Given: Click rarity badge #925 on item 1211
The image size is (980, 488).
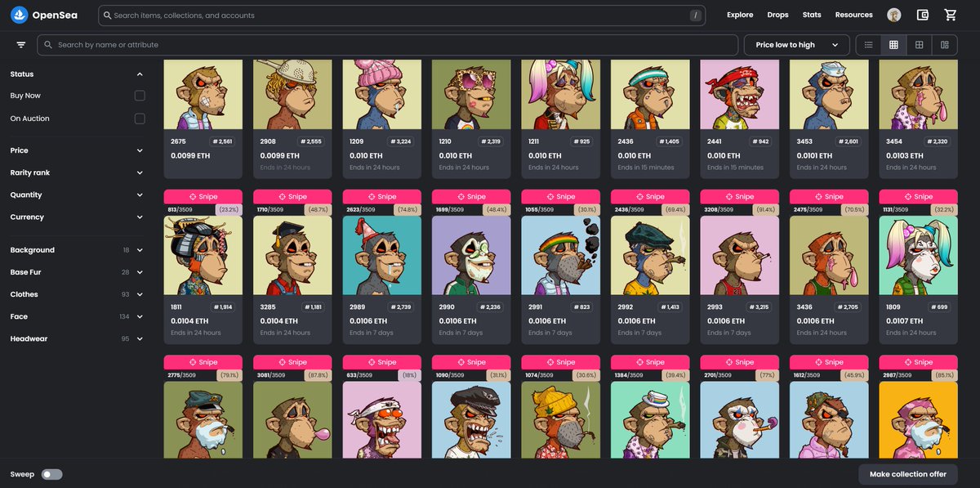Looking at the screenshot, I should tap(581, 141).
